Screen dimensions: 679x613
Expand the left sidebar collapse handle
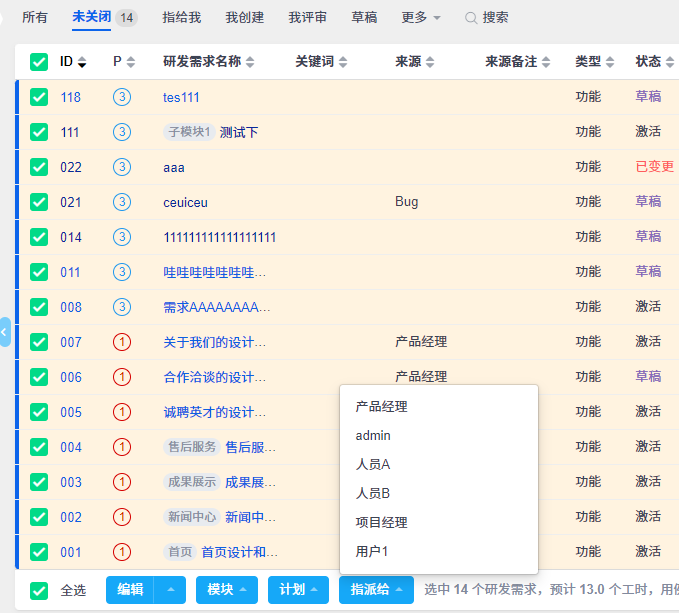coord(5,332)
